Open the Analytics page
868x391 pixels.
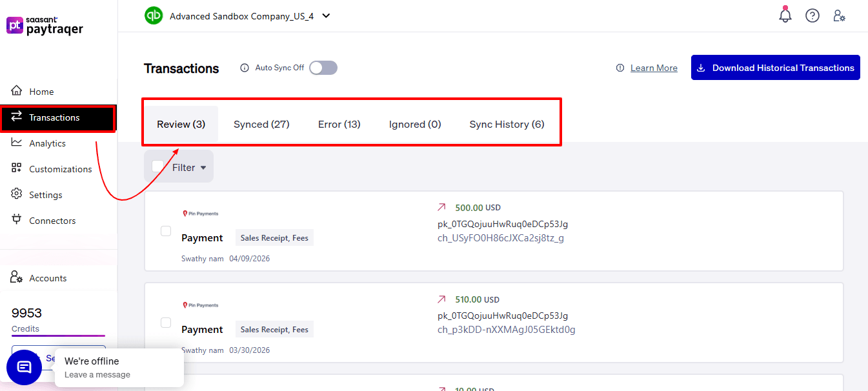[x=48, y=143]
